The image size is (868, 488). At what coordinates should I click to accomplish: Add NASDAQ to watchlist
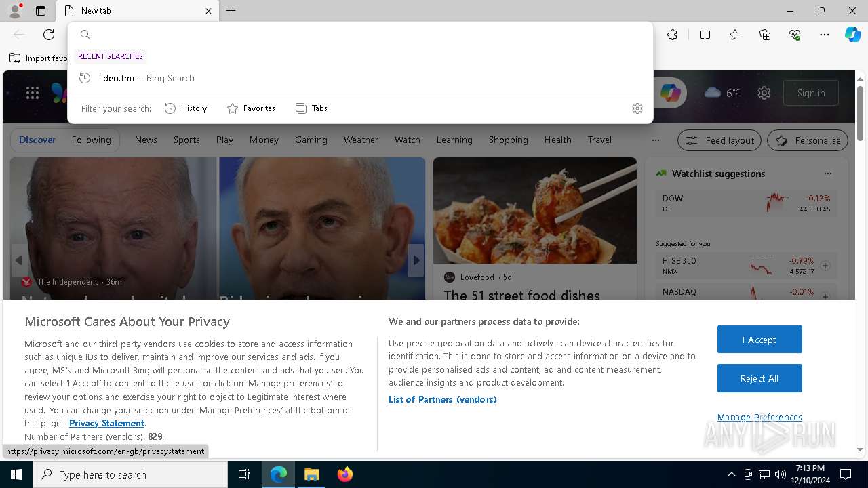point(825,296)
